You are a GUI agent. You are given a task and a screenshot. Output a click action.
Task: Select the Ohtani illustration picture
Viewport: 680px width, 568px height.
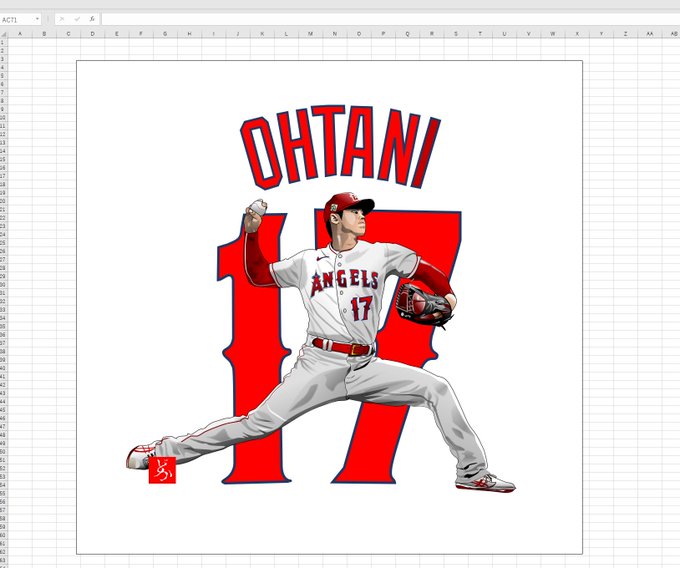pyautogui.click(x=329, y=307)
